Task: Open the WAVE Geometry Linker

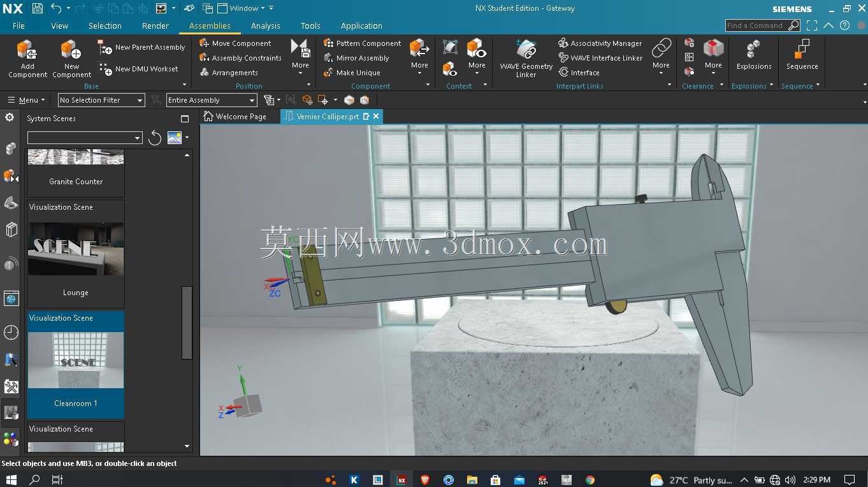Action: tap(526, 59)
